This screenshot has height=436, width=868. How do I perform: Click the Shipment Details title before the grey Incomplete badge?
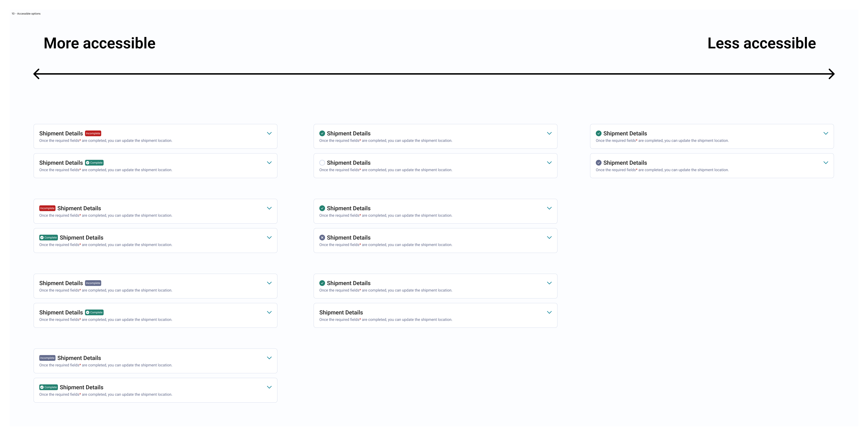coord(61,283)
